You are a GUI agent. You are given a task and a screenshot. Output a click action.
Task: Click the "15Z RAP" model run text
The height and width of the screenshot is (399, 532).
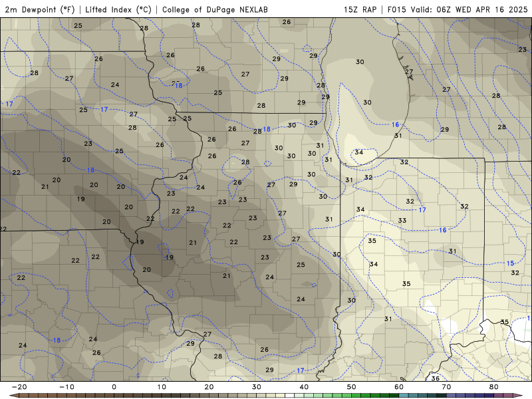point(360,9)
